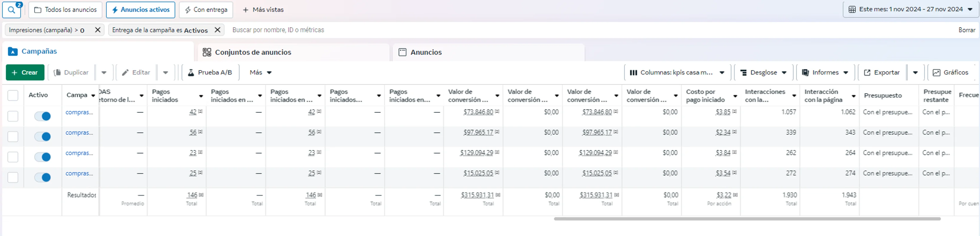Image resolution: width=980 pixels, height=236 pixels.
Task: Switch to Con entrega view
Action: (x=206, y=9)
